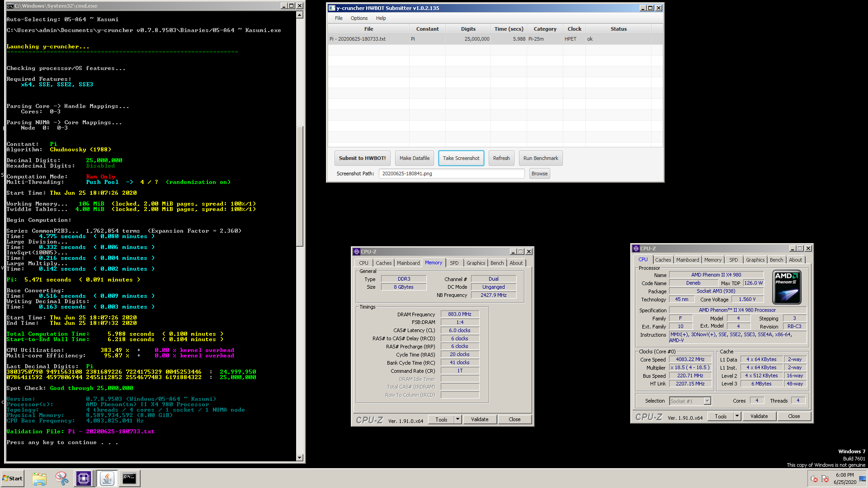
Task: Expand the Socket #1 selection dropdown
Action: [707, 401]
